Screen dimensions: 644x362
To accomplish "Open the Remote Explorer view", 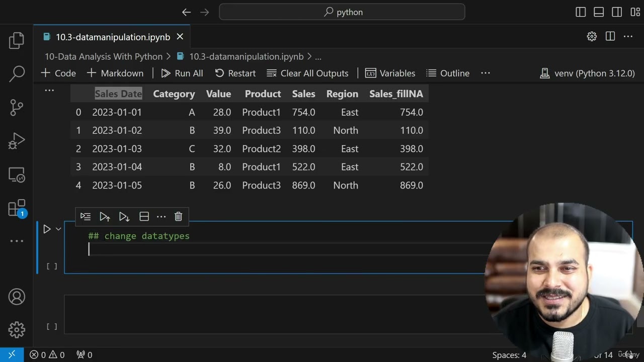I will 17,174.
